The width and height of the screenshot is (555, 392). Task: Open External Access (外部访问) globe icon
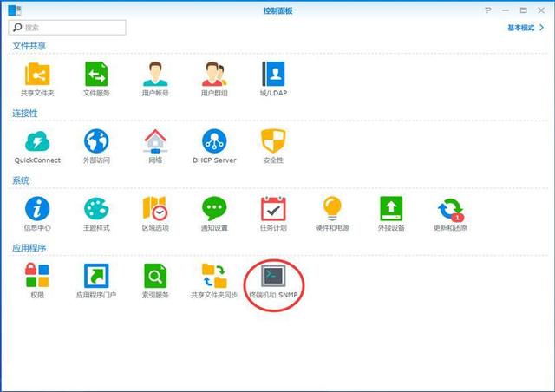coord(96,141)
